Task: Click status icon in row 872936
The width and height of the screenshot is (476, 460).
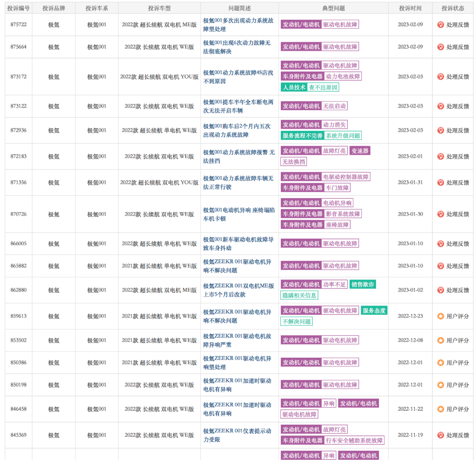Action: pyautogui.click(x=440, y=131)
